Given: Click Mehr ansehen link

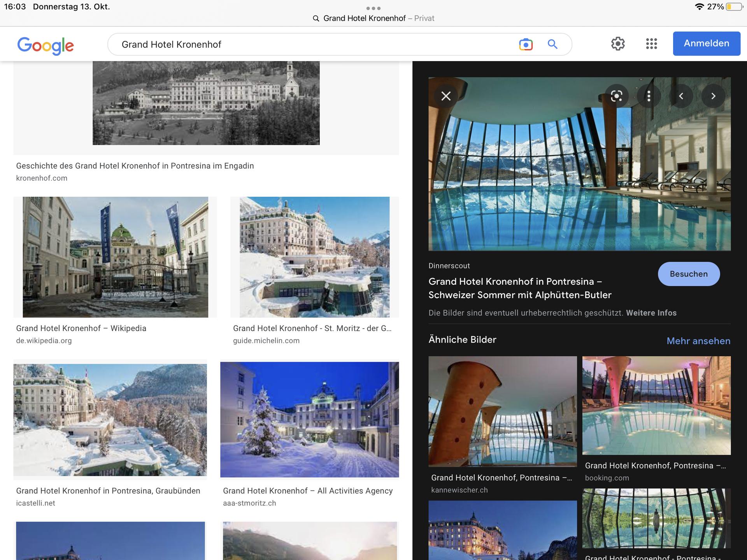Looking at the screenshot, I should pos(698,341).
